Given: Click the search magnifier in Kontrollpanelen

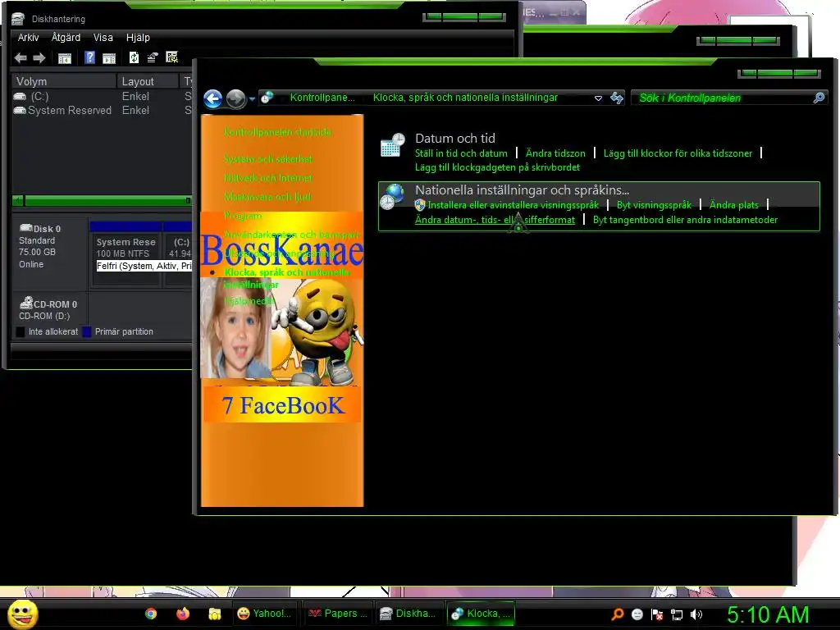Looking at the screenshot, I should coord(819,98).
